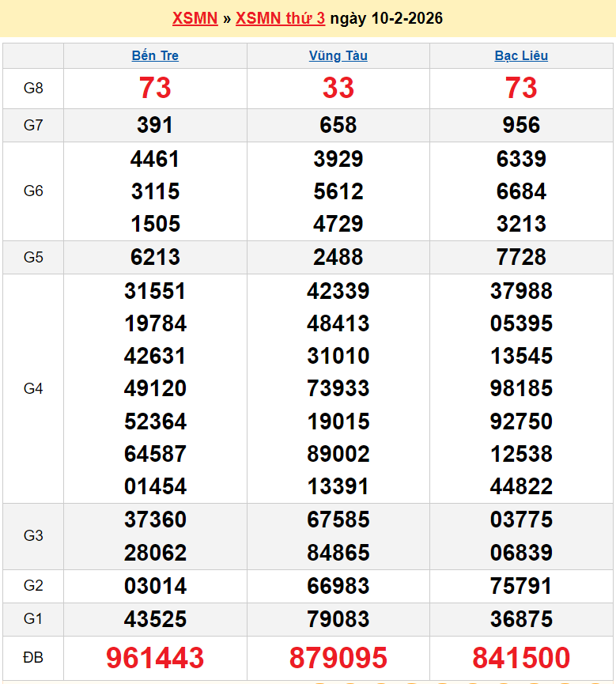Open the Bến Tre province link
616x684 pixels.
155,56
